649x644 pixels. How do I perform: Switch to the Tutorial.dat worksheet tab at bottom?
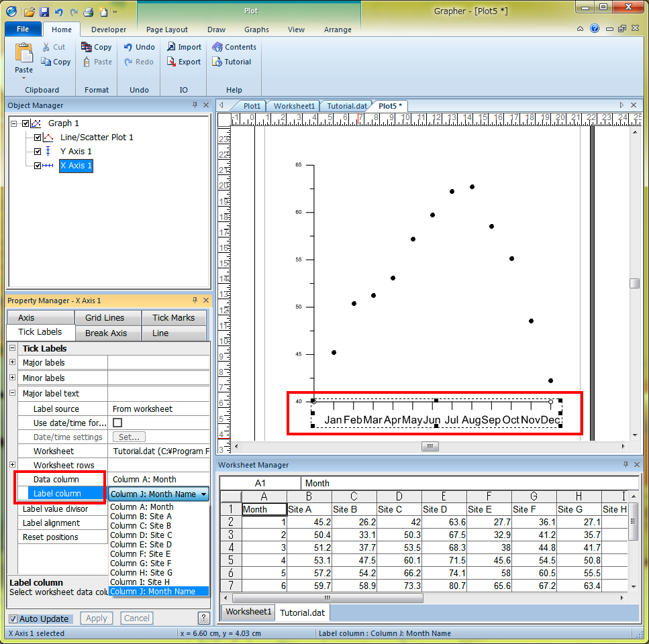[x=302, y=612]
